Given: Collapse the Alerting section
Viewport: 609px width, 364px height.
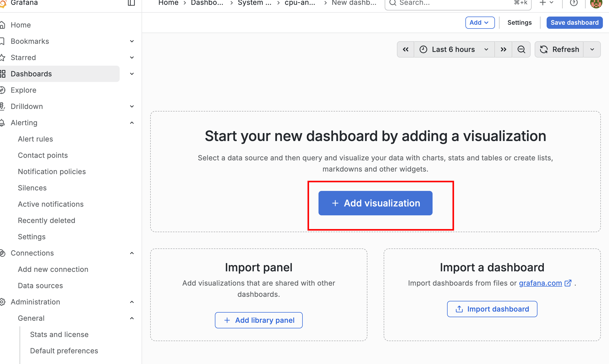Looking at the screenshot, I should (132, 123).
